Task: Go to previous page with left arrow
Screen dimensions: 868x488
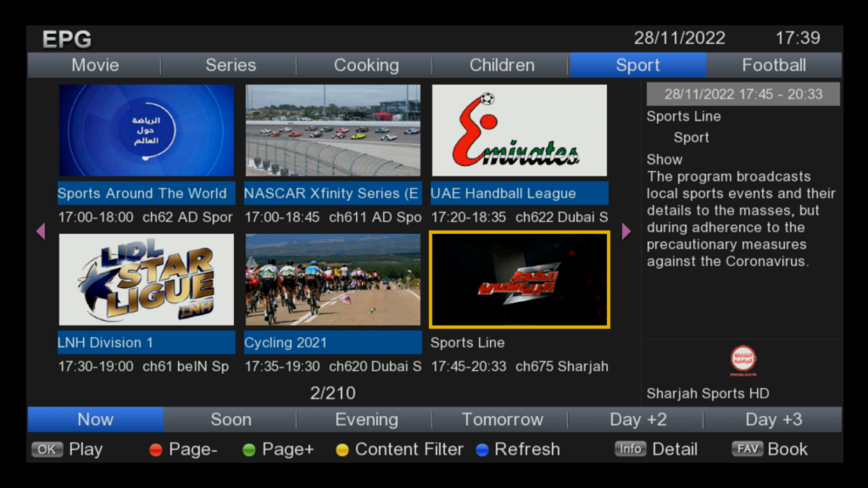Action: click(41, 230)
